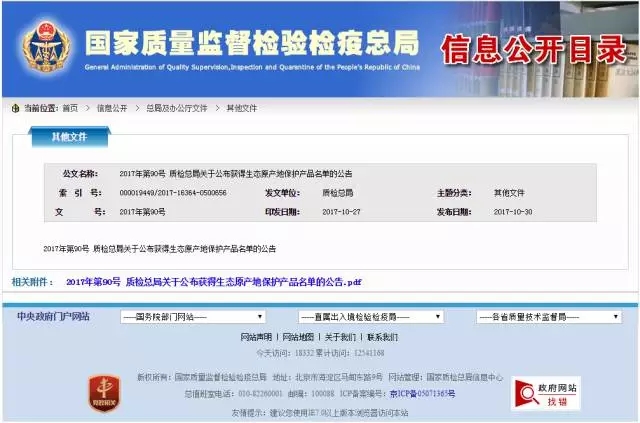640x423 pixels.
Task: Select the index number 000019449/2017-16364-0500656
Action: tap(173, 193)
